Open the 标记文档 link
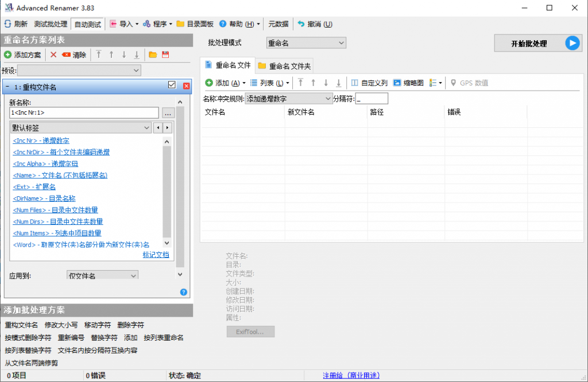Image resolution: width=588 pixels, height=382 pixels. pyautogui.click(x=156, y=255)
